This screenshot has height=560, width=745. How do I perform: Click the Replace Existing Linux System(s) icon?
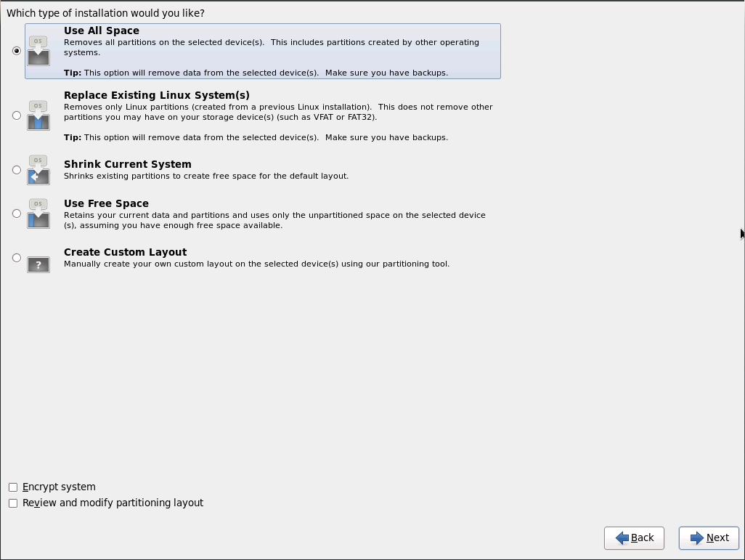[x=38, y=115]
